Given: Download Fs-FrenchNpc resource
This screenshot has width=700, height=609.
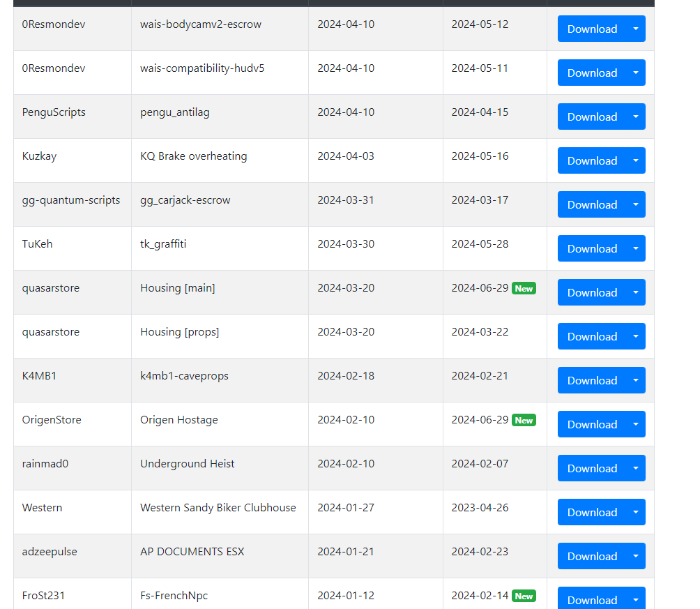Looking at the screenshot, I should 592,599.
